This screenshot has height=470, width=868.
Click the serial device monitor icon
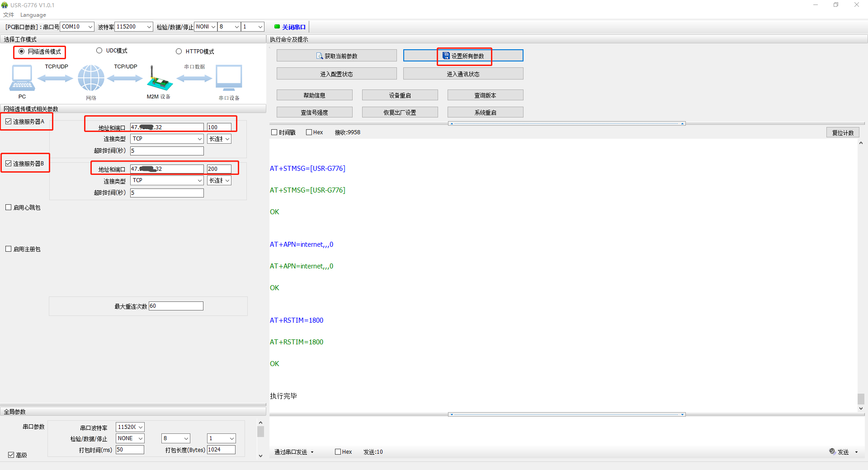pos(229,78)
